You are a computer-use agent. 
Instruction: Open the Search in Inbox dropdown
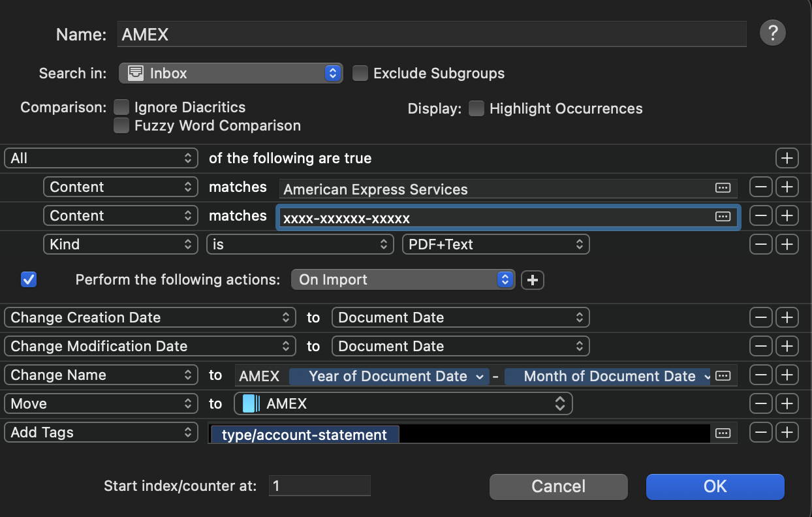tap(231, 73)
